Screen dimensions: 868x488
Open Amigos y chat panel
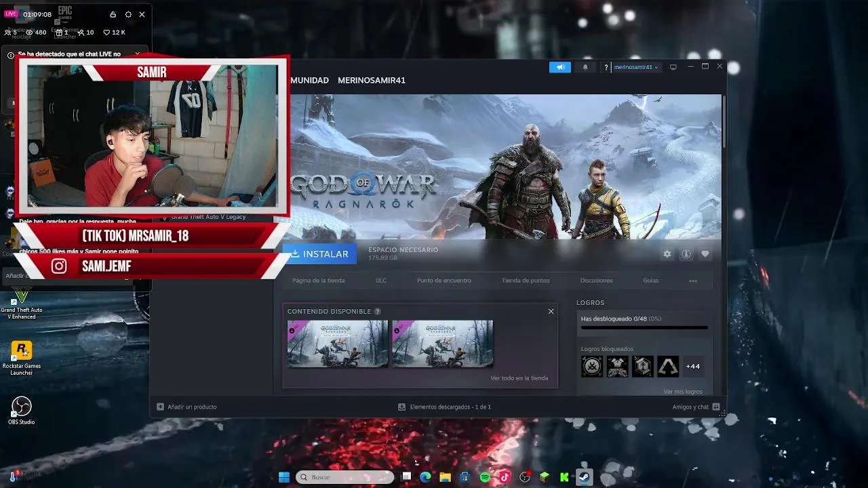[x=696, y=407]
